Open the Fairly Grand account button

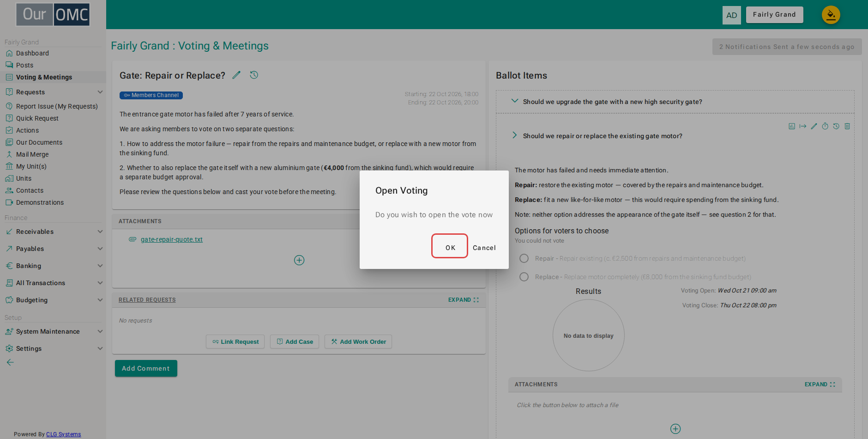[774, 15]
